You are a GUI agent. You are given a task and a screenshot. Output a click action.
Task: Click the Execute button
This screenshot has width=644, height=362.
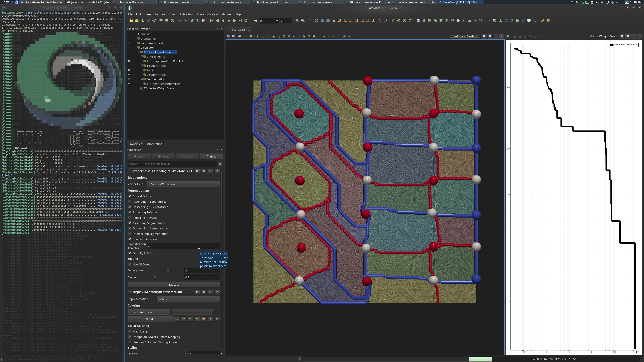(174, 285)
